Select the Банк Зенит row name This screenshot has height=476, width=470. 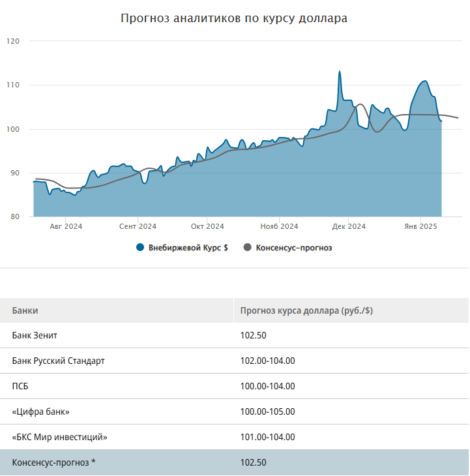35,335
